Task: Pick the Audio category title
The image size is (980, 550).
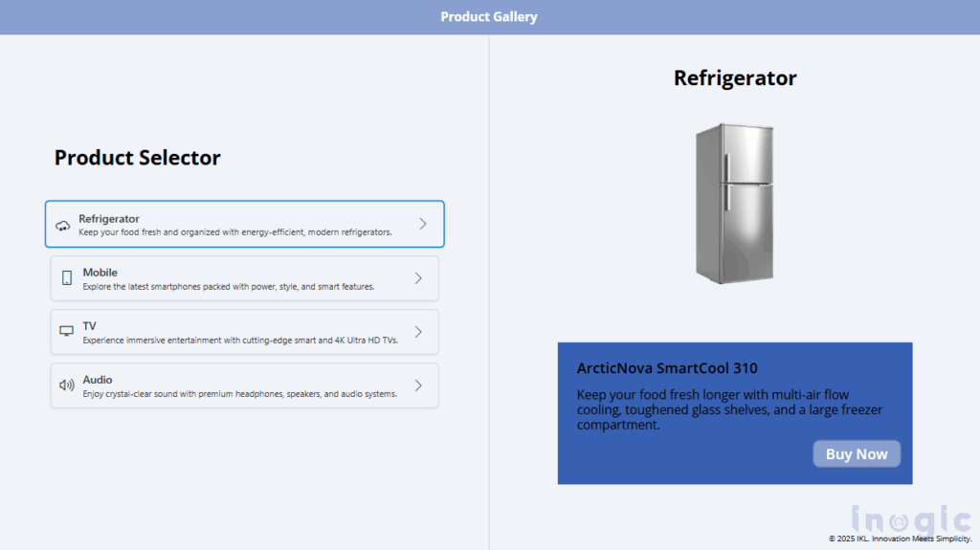Action: pos(98,380)
